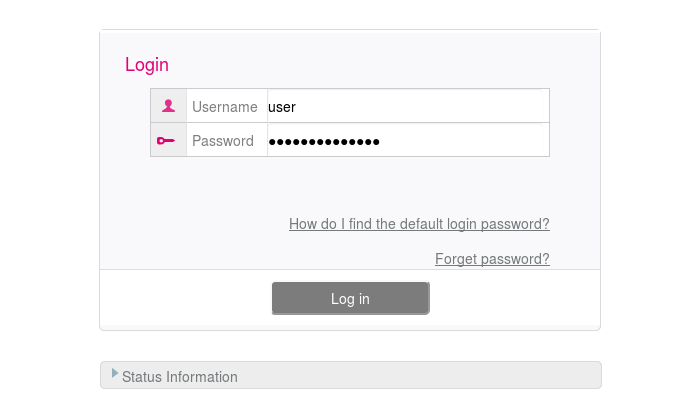Click into the Username input field
The width and height of the screenshot is (685, 416).
tap(408, 106)
